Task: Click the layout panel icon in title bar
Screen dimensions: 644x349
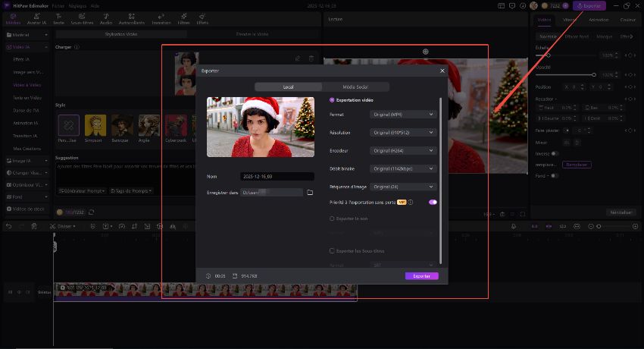Action: (501, 6)
